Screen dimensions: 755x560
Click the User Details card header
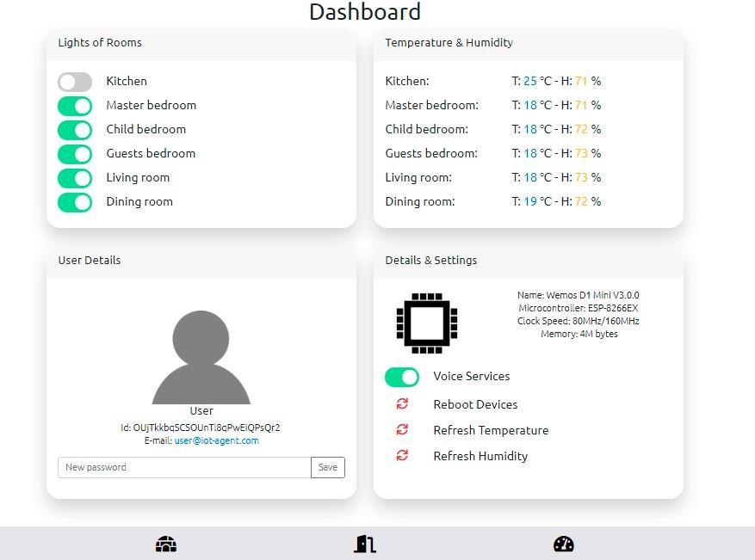point(201,261)
